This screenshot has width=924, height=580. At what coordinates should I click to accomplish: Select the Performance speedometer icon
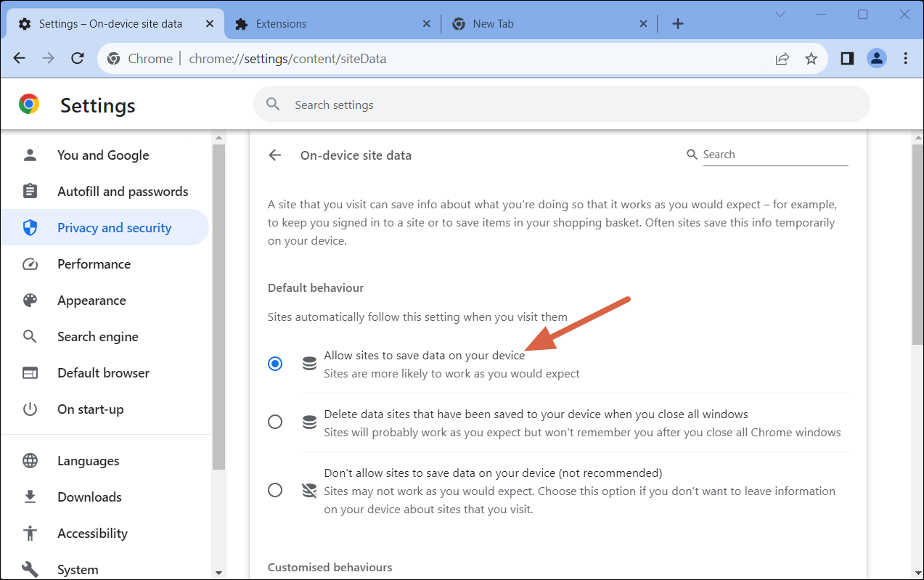[x=29, y=264]
